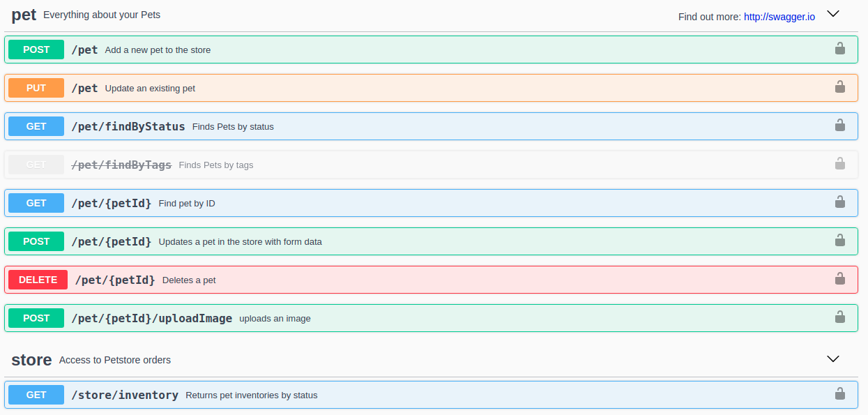
Task: Click the orange PUT method button
Action: click(36, 88)
